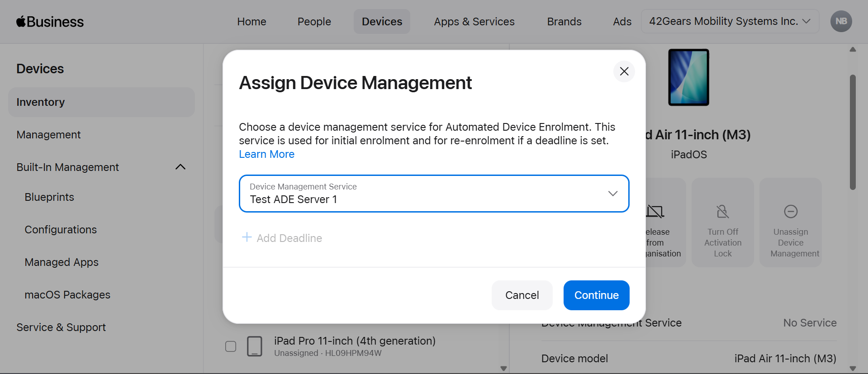Open the NB account avatar menu
The image size is (868, 374).
click(841, 21)
